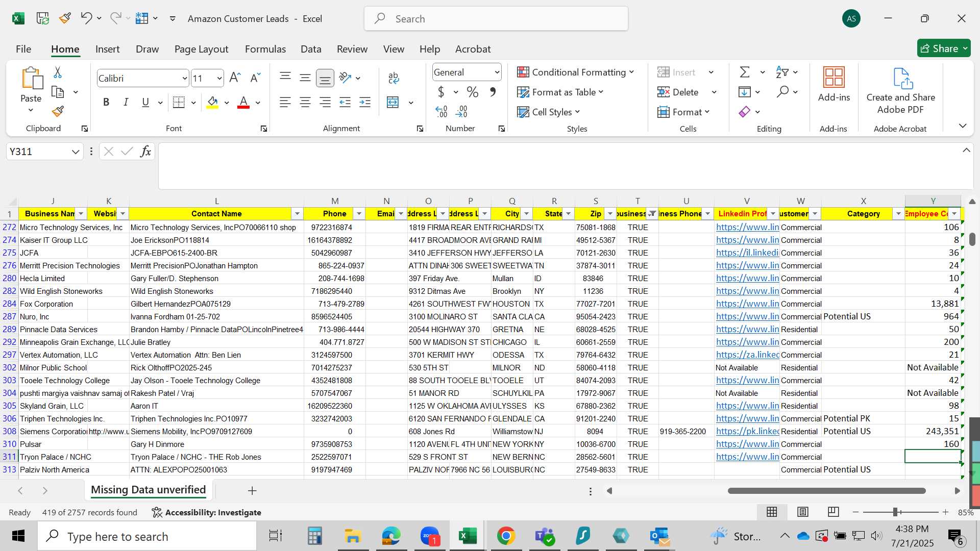Click the Copy icon in Clipboard
Screen dimensions: 980x551
(58, 92)
